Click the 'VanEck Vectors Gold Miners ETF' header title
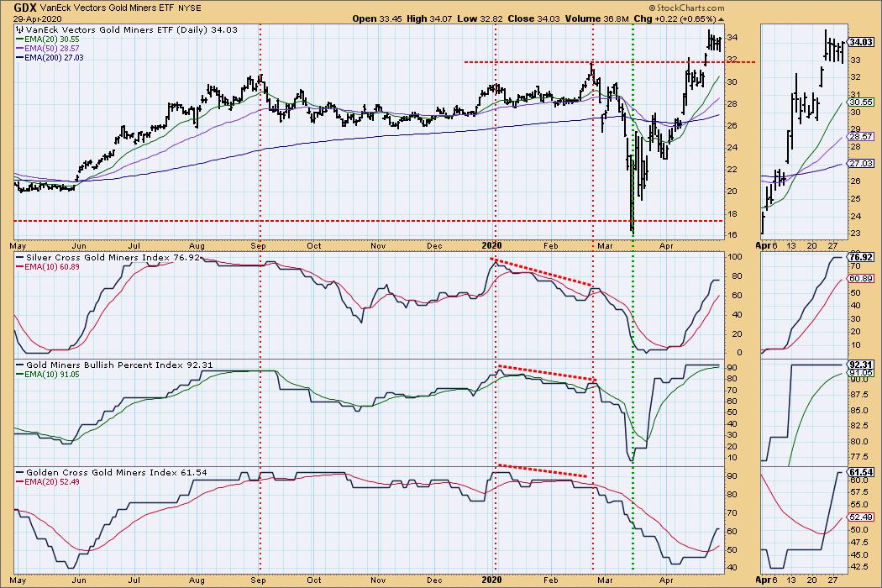 (108, 8)
